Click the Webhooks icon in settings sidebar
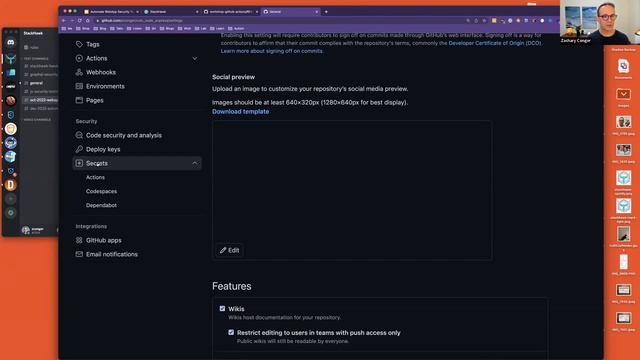Viewport: 640px width, 360px height. (79, 72)
